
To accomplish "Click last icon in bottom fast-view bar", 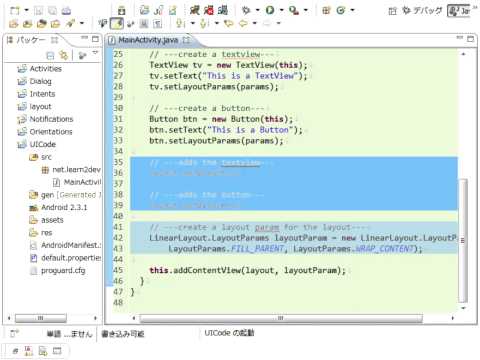I will [x=57, y=351].
